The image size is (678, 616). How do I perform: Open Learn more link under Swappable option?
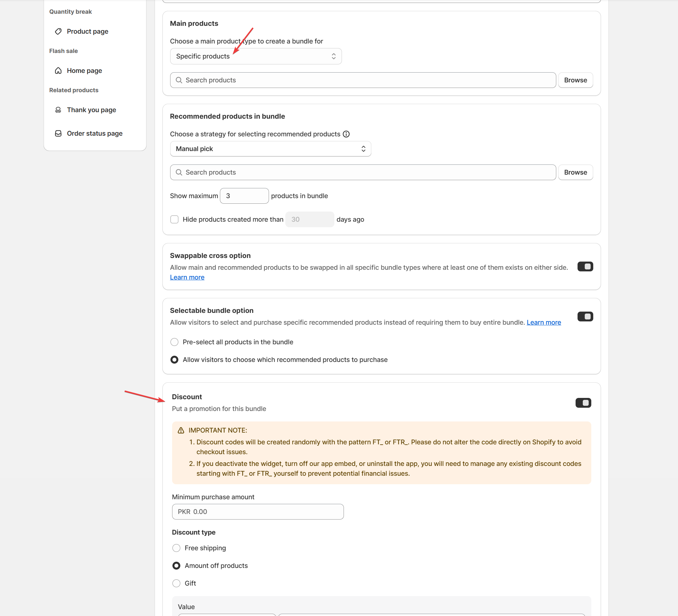click(187, 277)
